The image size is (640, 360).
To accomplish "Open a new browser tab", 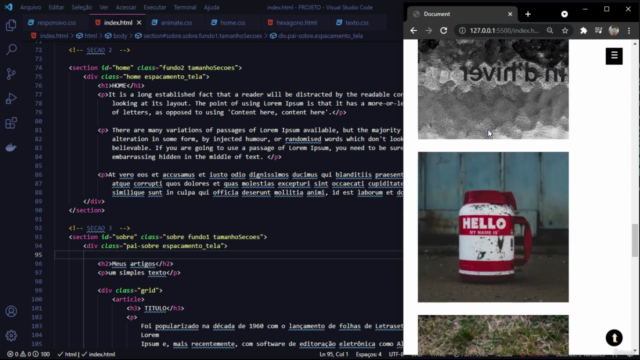I will (528, 14).
